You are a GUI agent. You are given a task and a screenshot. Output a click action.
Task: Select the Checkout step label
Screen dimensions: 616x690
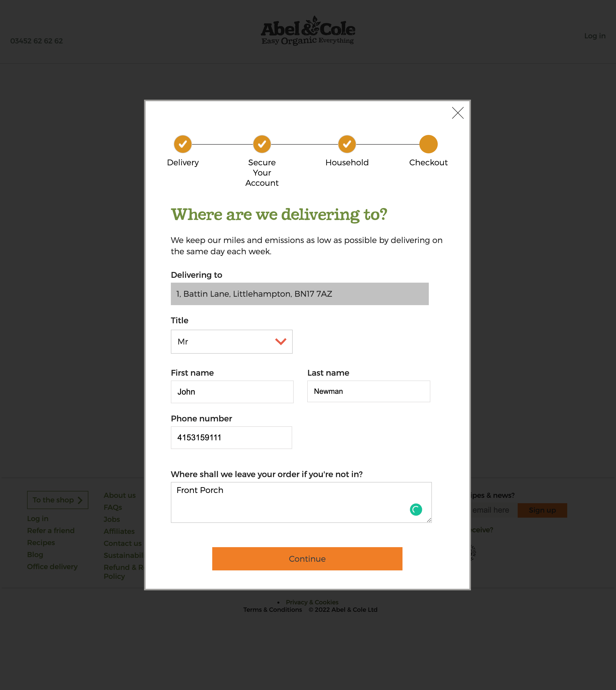point(429,163)
